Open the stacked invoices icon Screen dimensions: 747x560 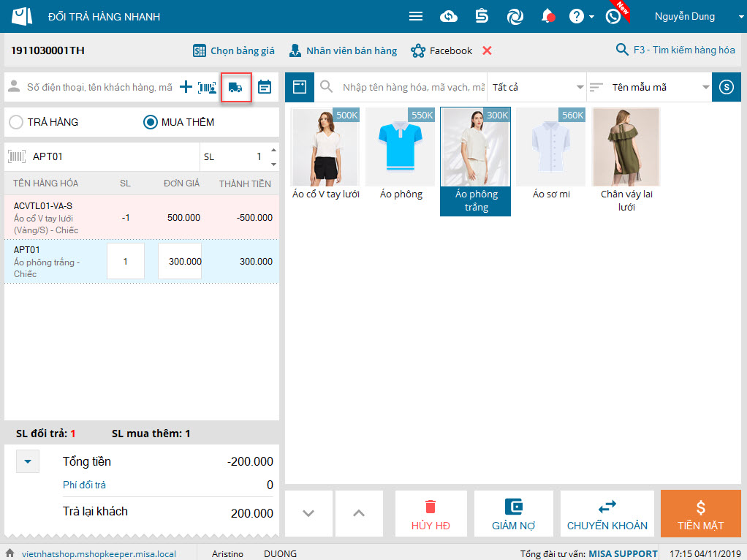click(x=482, y=17)
